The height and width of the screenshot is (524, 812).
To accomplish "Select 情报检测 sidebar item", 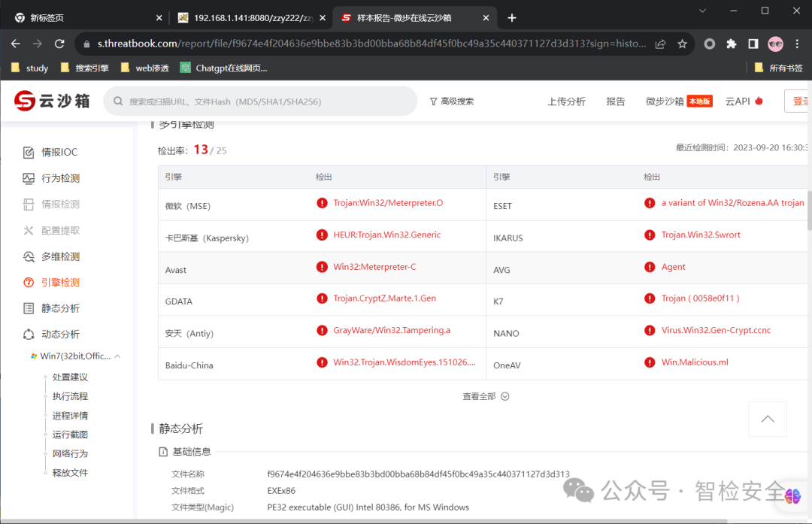I will click(x=51, y=204).
